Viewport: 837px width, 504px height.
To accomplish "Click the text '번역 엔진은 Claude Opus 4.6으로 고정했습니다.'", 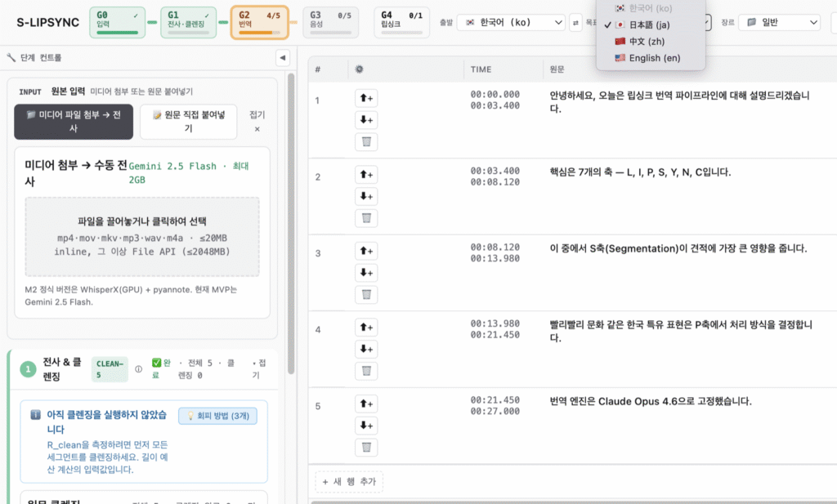I will [x=650, y=401].
